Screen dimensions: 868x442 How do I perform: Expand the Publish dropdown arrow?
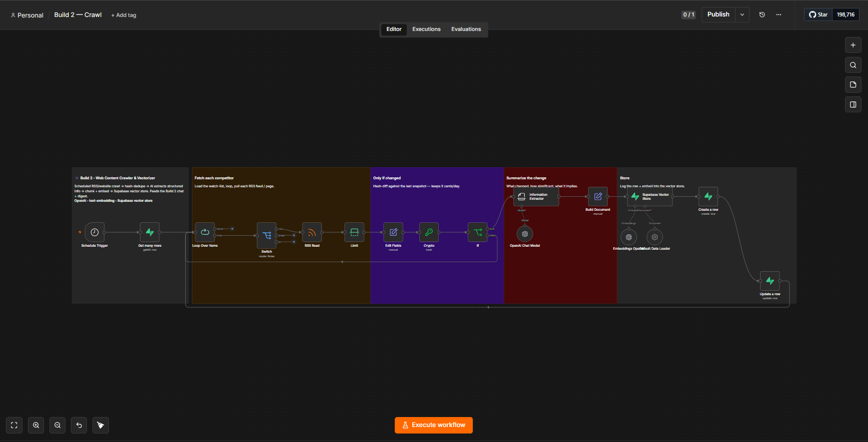[x=742, y=14]
